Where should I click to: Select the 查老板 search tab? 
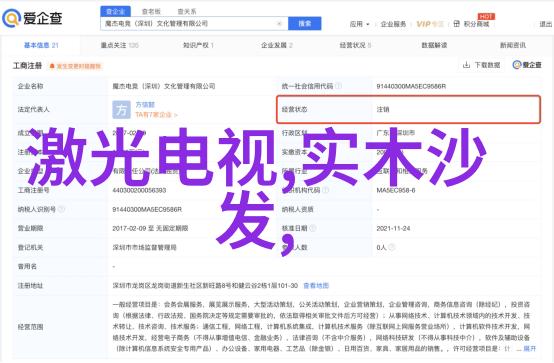coord(151,12)
